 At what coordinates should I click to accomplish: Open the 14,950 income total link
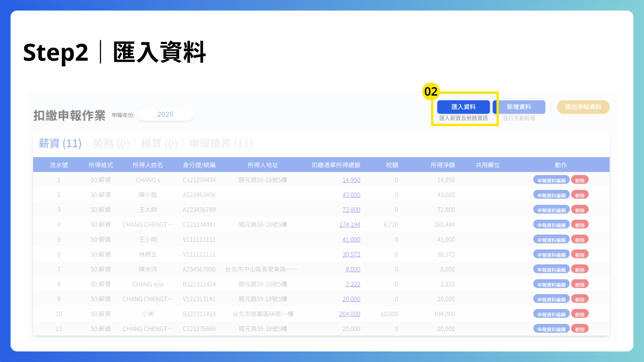351,180
